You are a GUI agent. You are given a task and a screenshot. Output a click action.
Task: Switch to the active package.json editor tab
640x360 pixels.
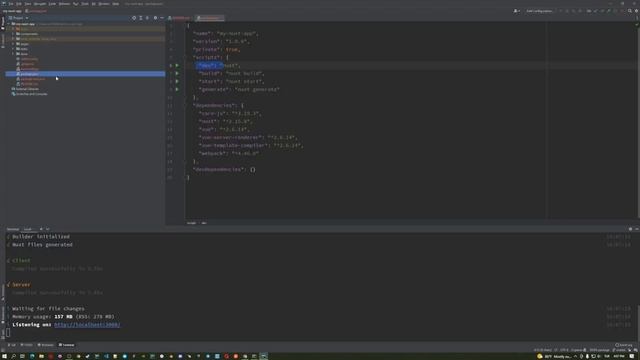209,18
